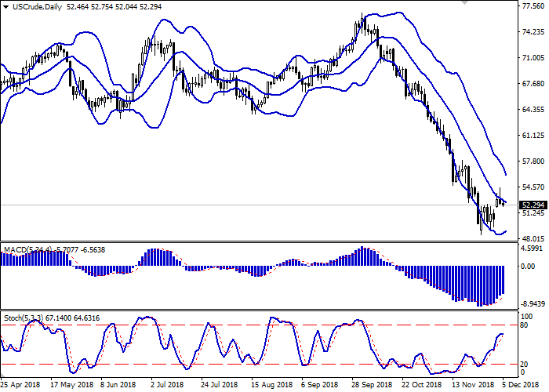Click the 80 level on Stochastic scale
This screenshot has height=392, width=549.
524,325
